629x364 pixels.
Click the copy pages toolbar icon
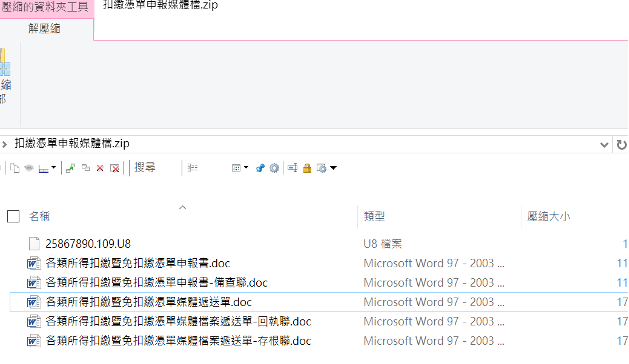point(15,168)
